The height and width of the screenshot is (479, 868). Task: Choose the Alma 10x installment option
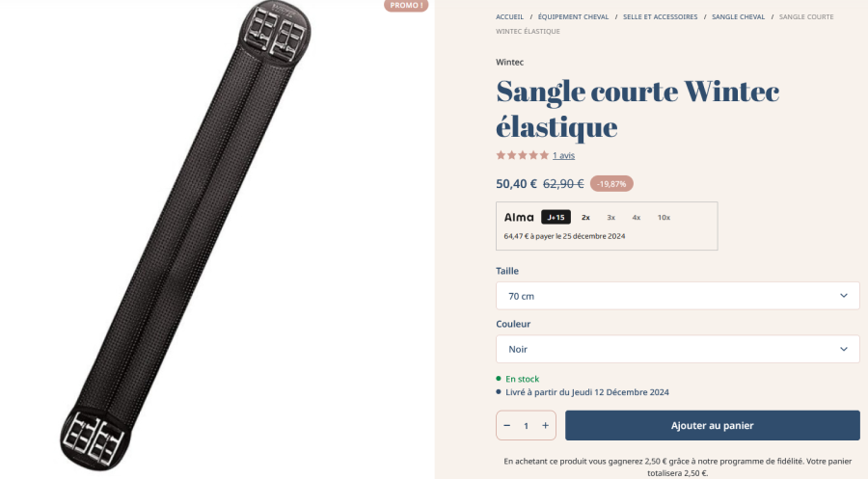[x=664, y=218]
